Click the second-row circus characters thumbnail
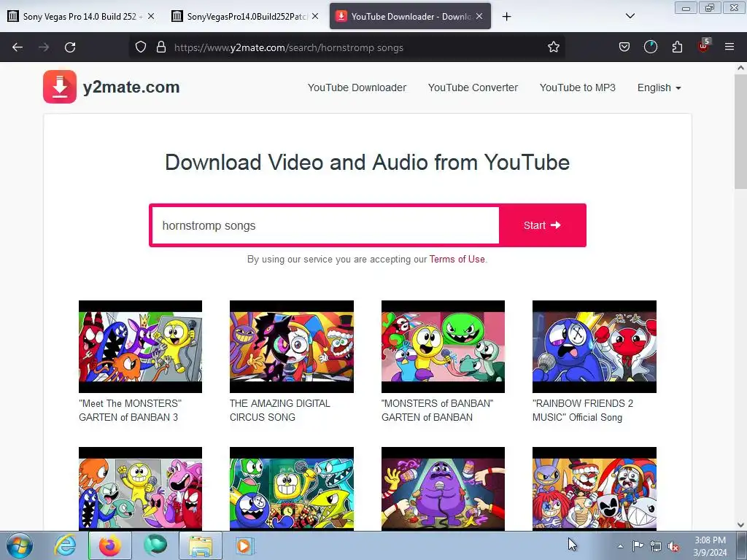The image size is (747, 560). [594, 489]
